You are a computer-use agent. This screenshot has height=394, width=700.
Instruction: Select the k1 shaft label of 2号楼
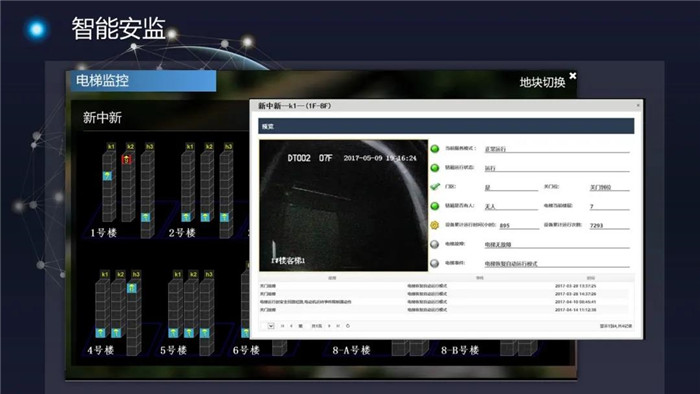click(190, 146)
